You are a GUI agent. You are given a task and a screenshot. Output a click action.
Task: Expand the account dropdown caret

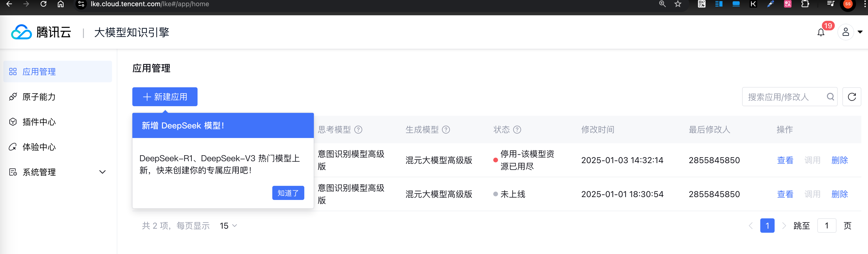[860, 32]
